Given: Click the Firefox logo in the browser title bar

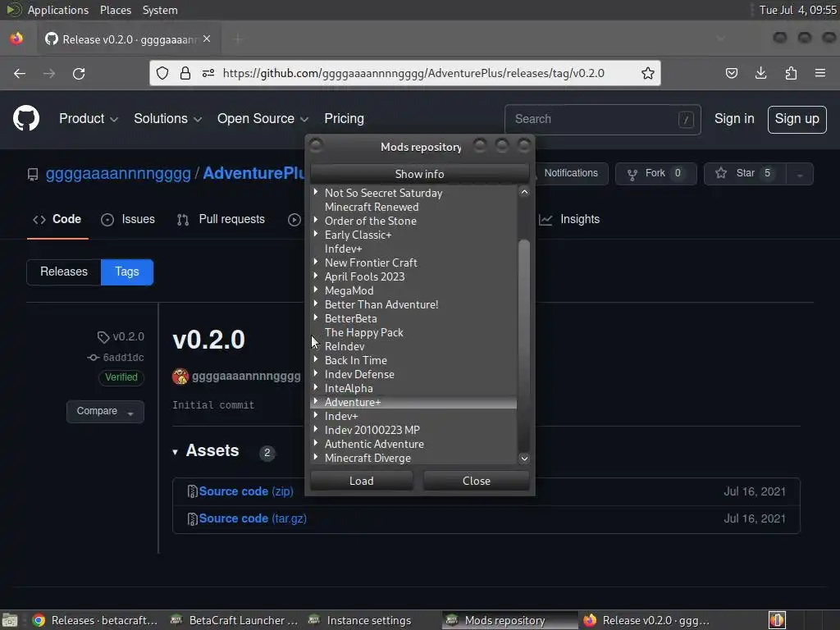Looking at the screenshot, I should point(16,39).
